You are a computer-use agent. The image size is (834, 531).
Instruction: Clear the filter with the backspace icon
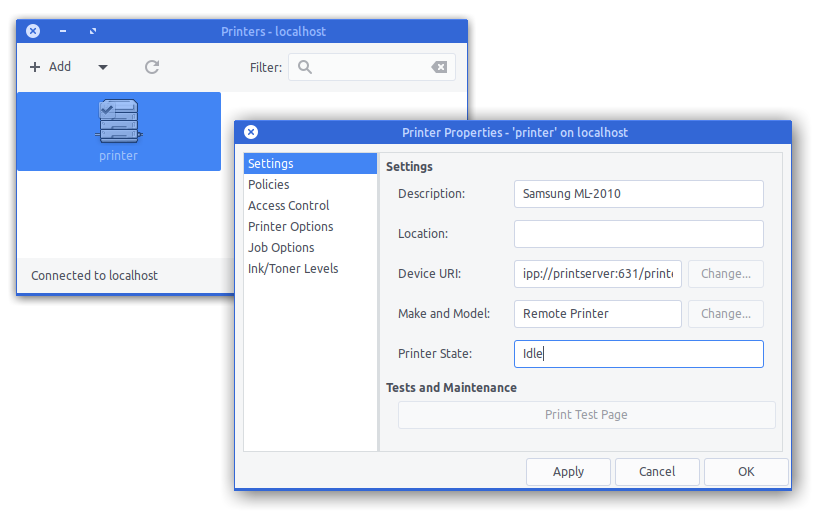click(439, 67)
